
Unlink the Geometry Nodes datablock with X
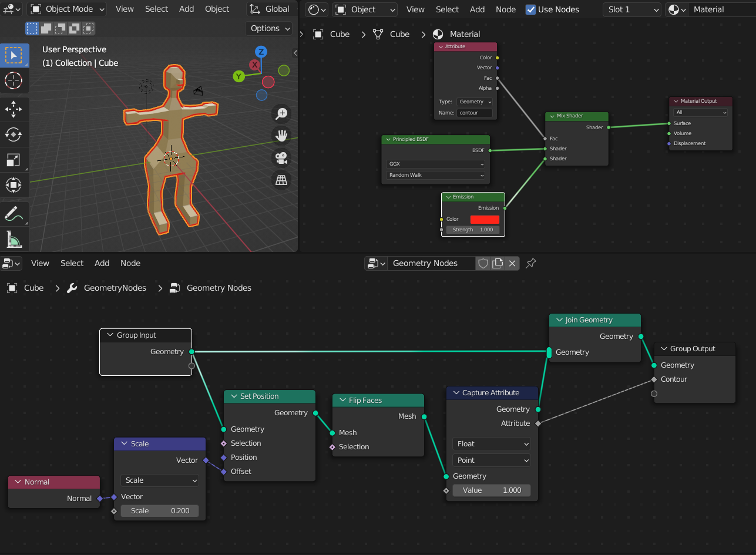tap(512, 263)
